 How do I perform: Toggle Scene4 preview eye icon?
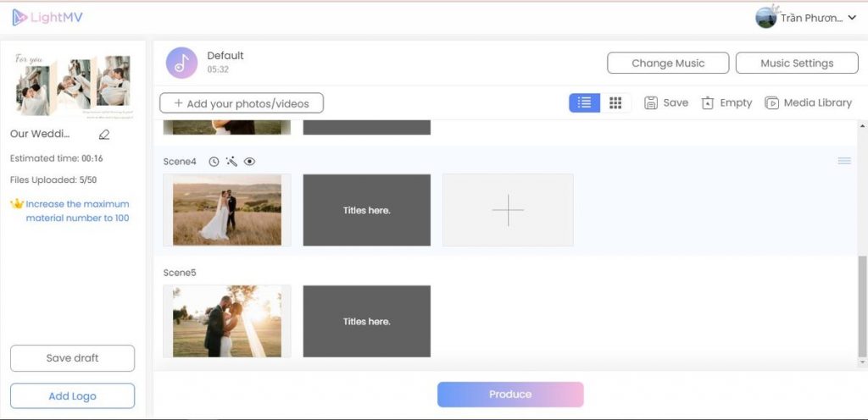tap(249, 162)
